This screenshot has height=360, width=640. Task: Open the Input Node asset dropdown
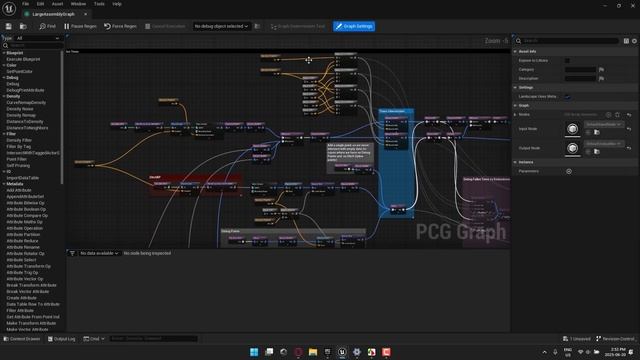[604, 124]
